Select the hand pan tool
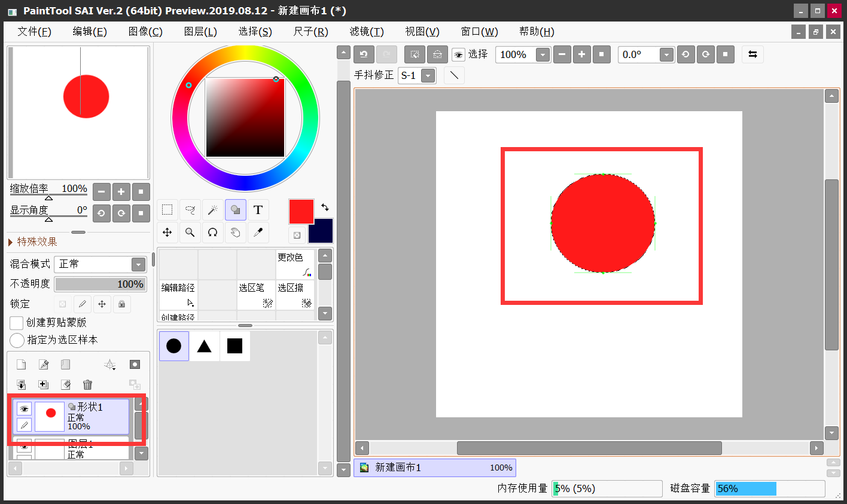The image size is (847, 504). pyautogui.click(x=235, y=233)
